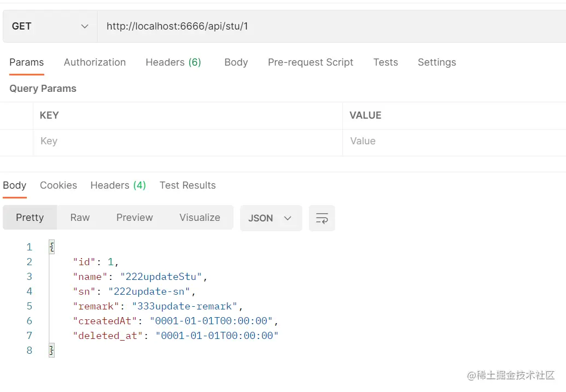Image resolution: width=566 pixels, height=392 pixels.
Task: Open the Pre-request Script tab
Action: click(310, 62)
